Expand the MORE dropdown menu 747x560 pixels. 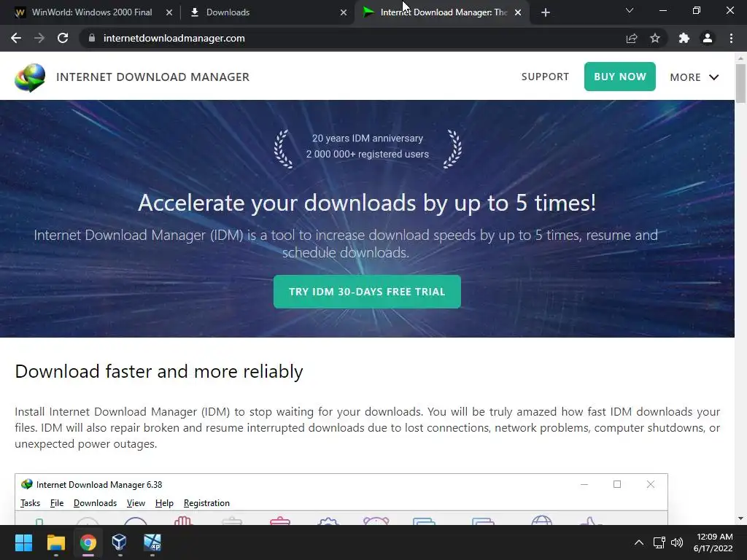point(694,77)
